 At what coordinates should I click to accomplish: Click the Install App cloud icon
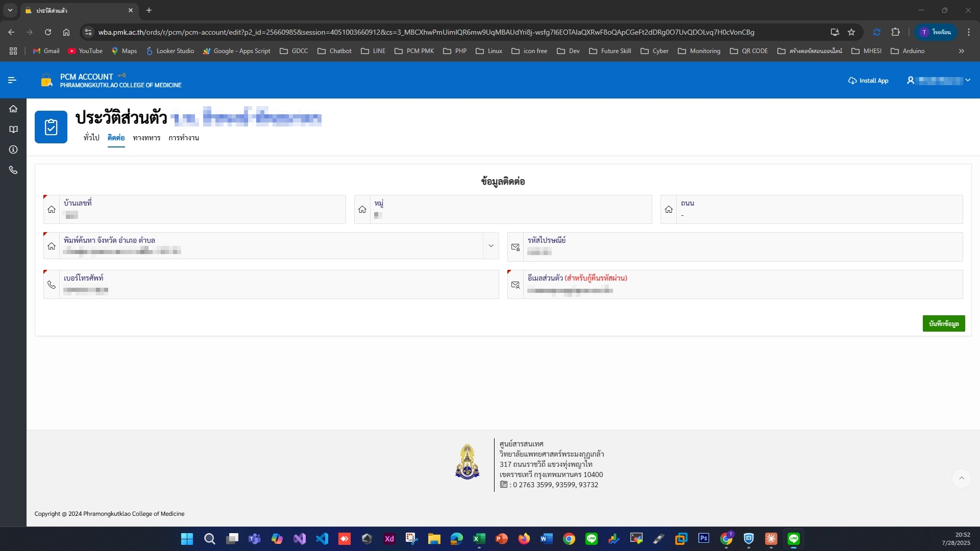click(852, 81)
